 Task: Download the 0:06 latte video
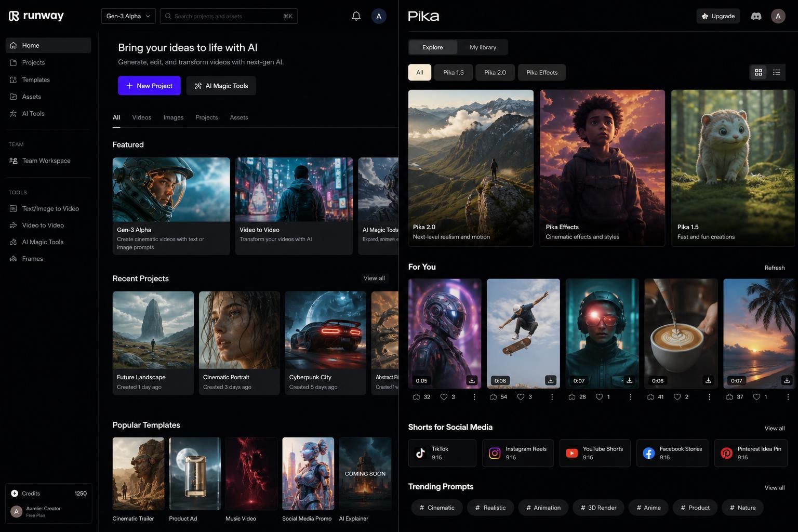point(708,380)
